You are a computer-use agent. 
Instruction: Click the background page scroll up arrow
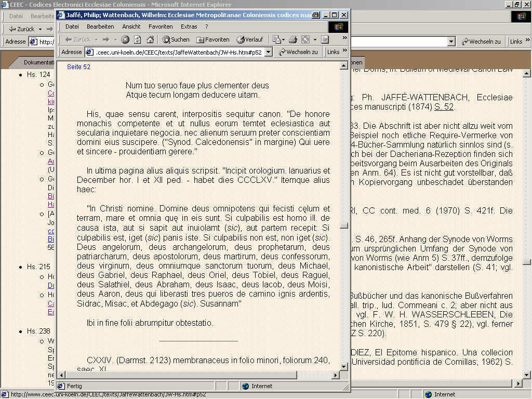[x=527, y=73]
